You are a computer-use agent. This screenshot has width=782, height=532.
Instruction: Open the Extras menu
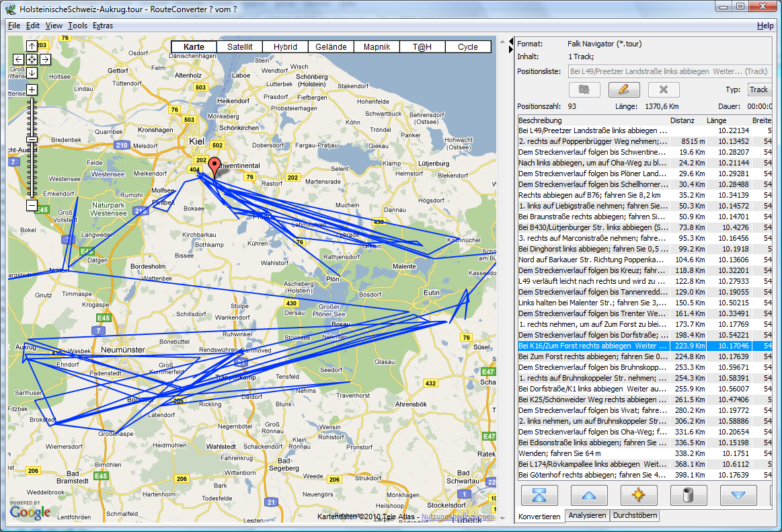pyautogui.click(x=103, y=26)
